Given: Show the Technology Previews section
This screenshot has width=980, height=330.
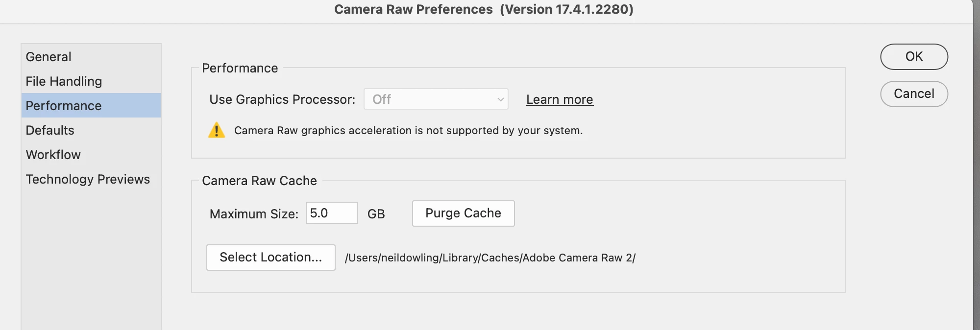Looking at the screenshot, I should coord(88,179).
